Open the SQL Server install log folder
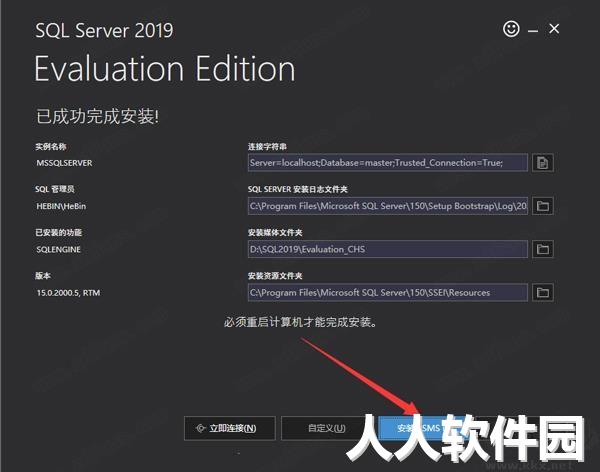The image size is (600, 472). pyautogui.click(x=543, y=206)
